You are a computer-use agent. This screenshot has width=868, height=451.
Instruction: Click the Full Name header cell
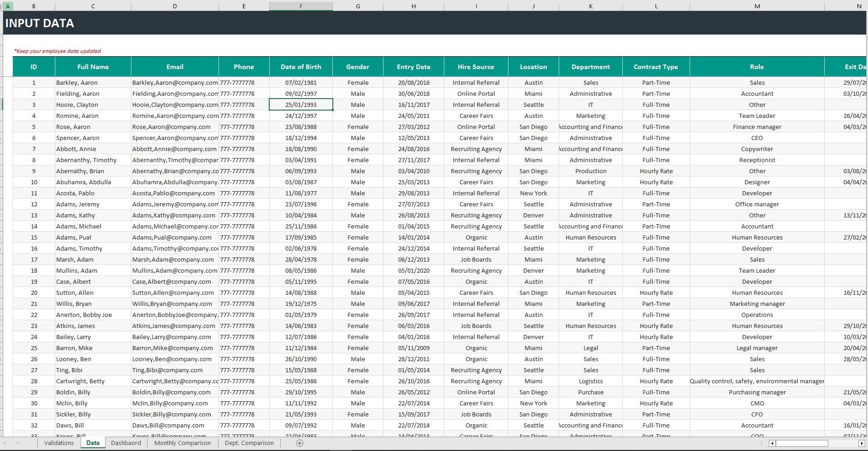coord(93,67)
